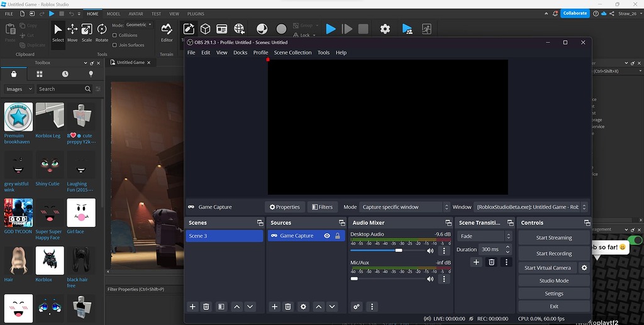Viewport: 644px width, 325px height.
Task: Click the Toolbox search magnifier icon
Action: (x=87, y=89)
